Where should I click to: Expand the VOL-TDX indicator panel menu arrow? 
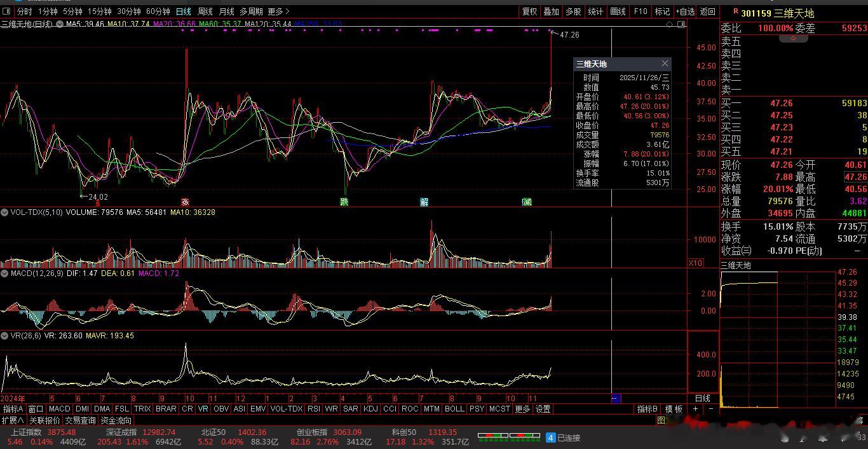[x=5, y=212]
